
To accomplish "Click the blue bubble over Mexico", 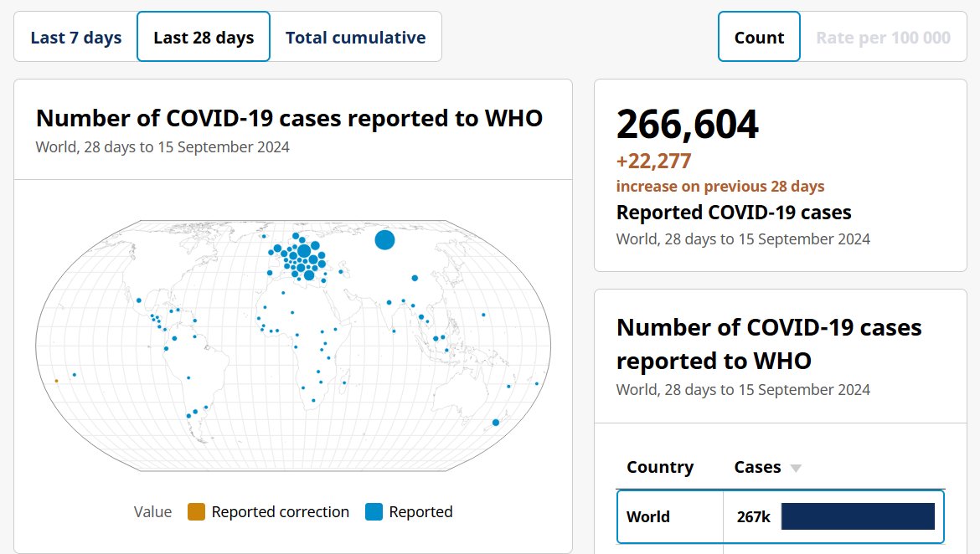I will tap(138, 300).
